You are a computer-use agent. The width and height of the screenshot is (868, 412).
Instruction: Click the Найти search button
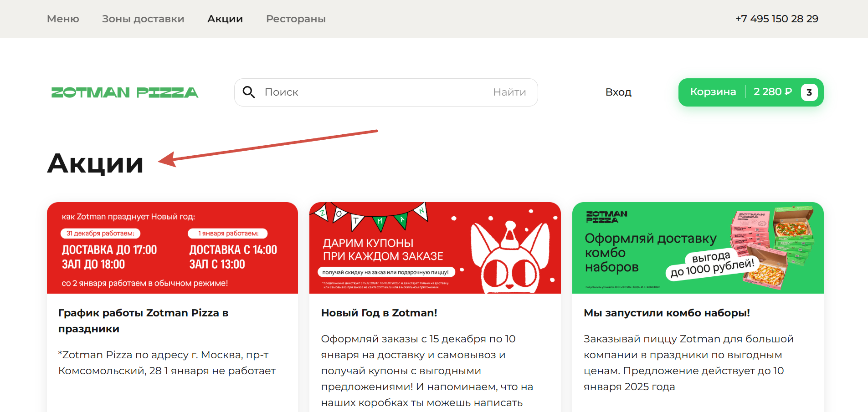509,92
